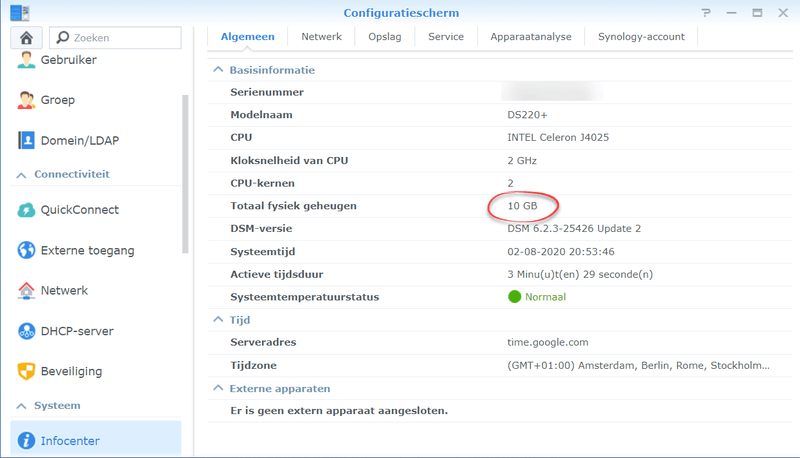Open Domein/LDAP icon

26,140
